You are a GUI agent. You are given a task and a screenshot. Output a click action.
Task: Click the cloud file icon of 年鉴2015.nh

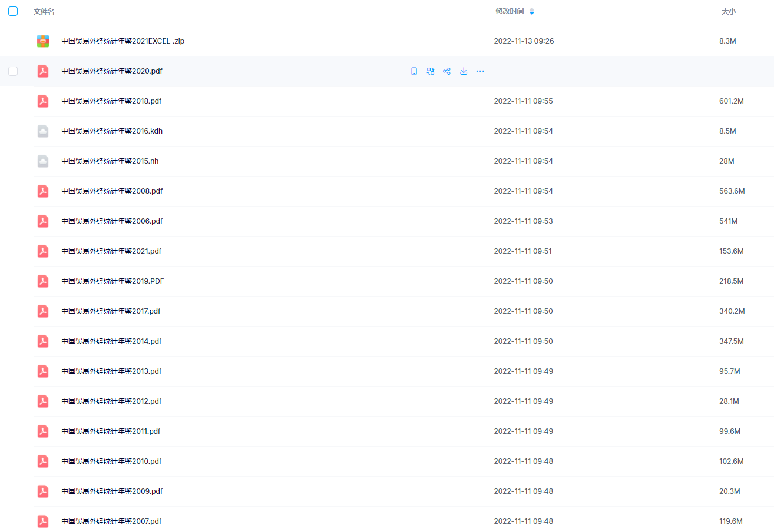[43, 161]
